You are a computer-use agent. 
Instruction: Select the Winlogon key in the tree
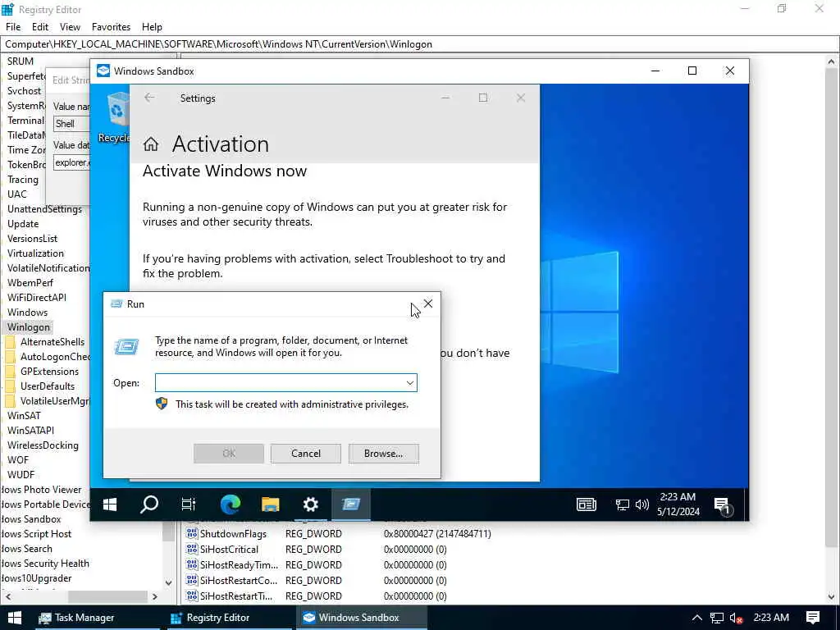pos(29,326)
